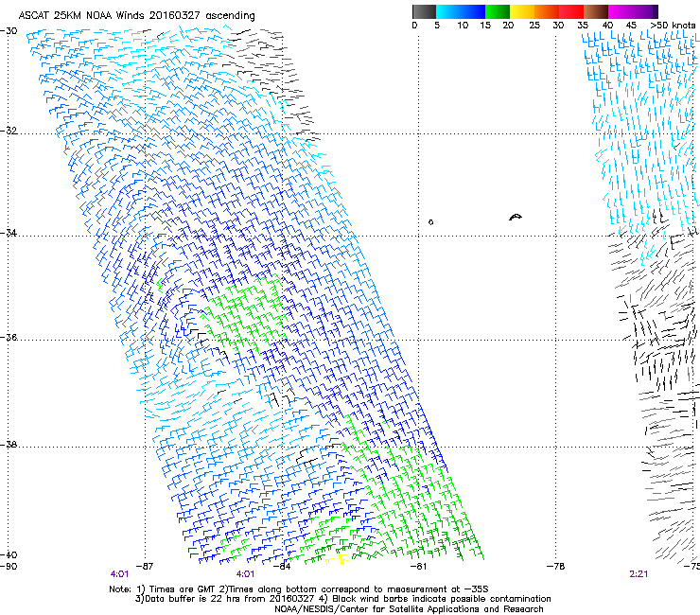Click the '-38' latitude axis label
The height and width of the screenshot is (615, 700).
pos(9,445)
